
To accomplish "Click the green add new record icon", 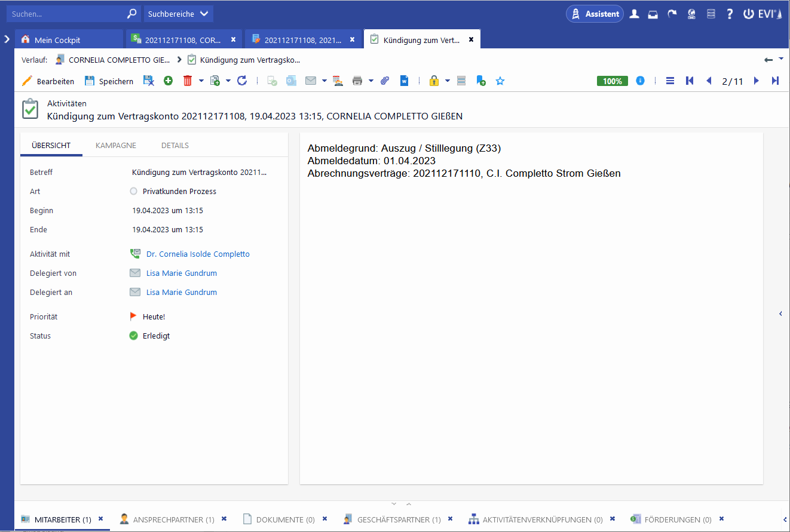I will 168,81.
